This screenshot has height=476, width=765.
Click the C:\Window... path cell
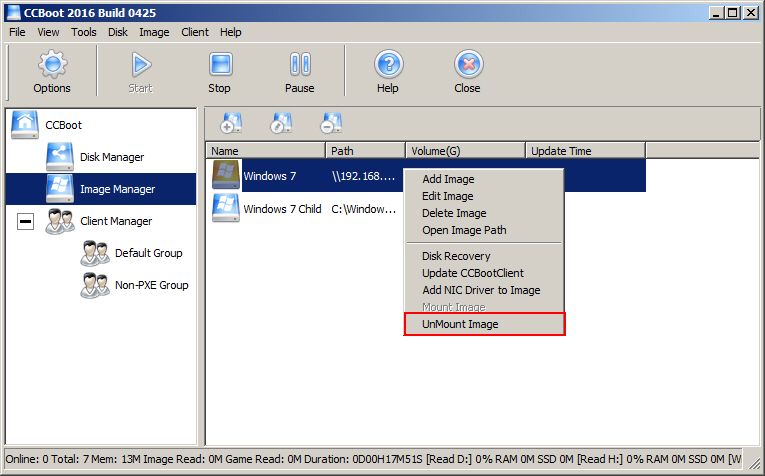coord(363,209)
